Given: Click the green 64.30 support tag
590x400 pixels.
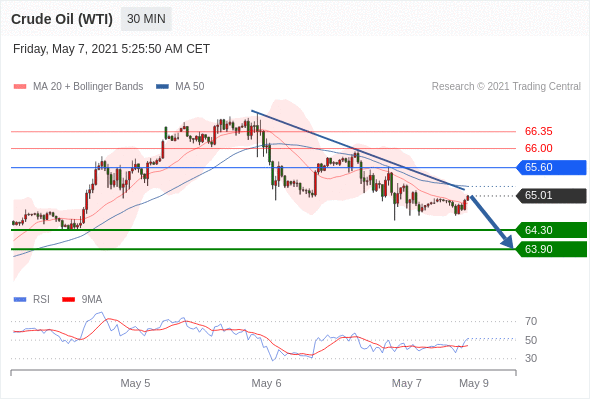Looking at the screenshot, I should [551, 230].
